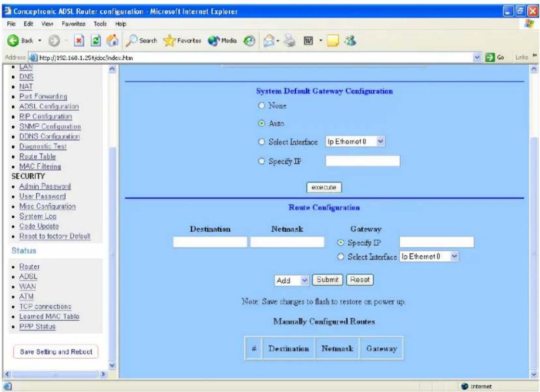Screen dimensions: 540x392
Task: Click the Forward arrow icon
Action: (x=54, y=41)
